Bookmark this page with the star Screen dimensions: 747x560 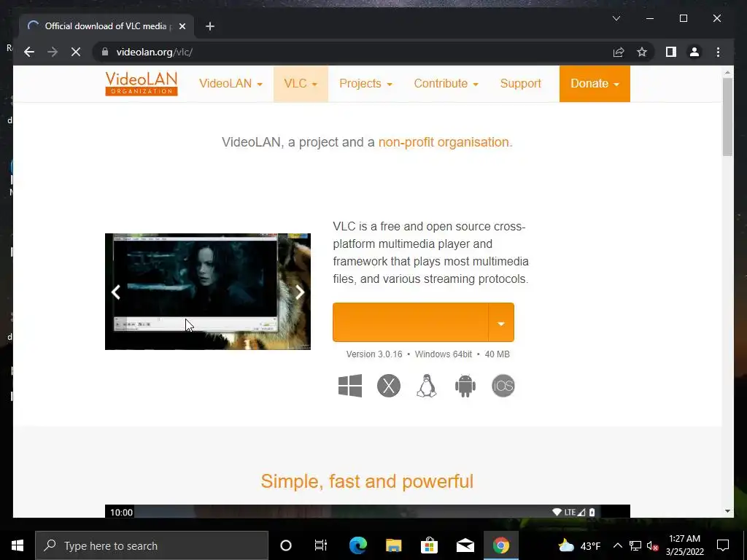click(642, 52)
